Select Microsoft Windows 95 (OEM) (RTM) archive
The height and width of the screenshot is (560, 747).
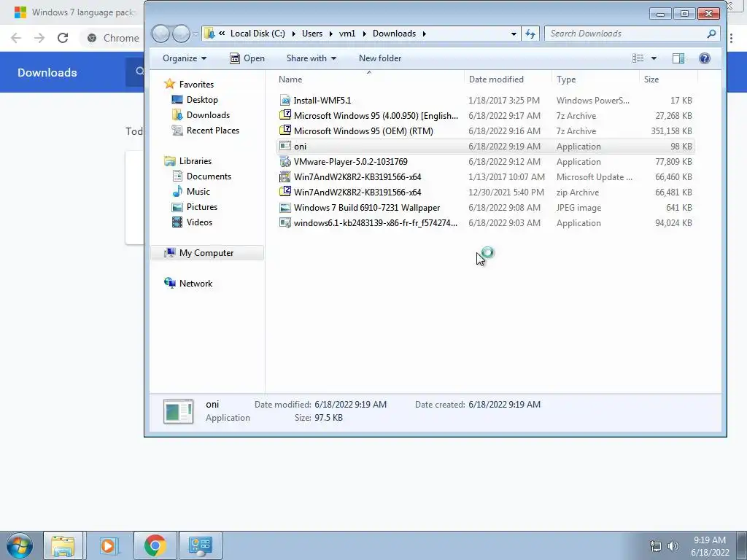pos(485,131)
